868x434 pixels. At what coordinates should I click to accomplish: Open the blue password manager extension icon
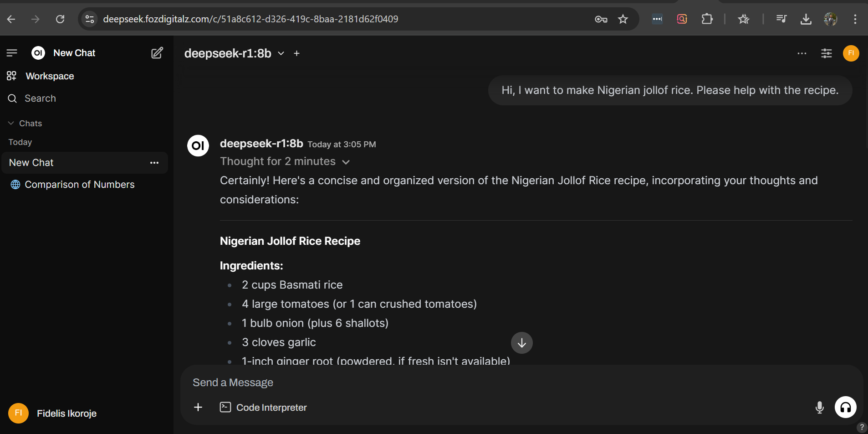(x=657, y=19)
